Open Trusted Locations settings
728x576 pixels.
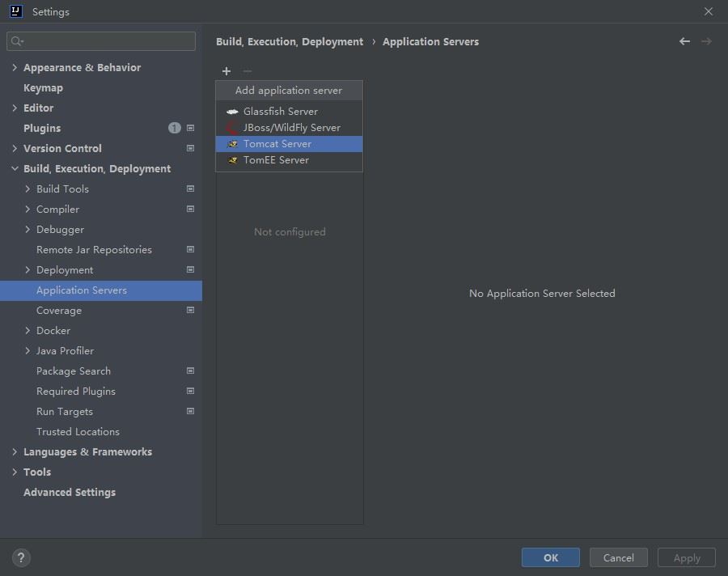pyautogui.click(x=78, y=431)
